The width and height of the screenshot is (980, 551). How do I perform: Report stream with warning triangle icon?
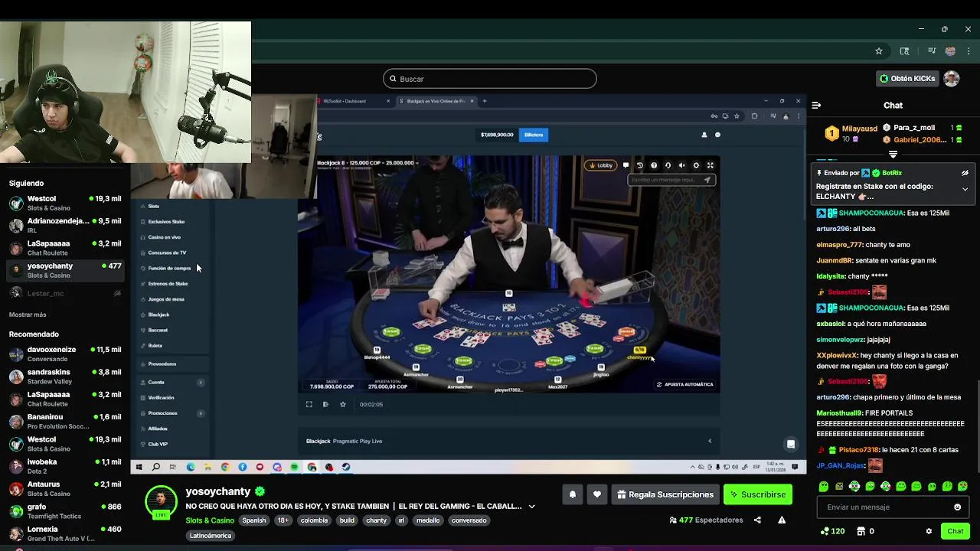(782, 520)
